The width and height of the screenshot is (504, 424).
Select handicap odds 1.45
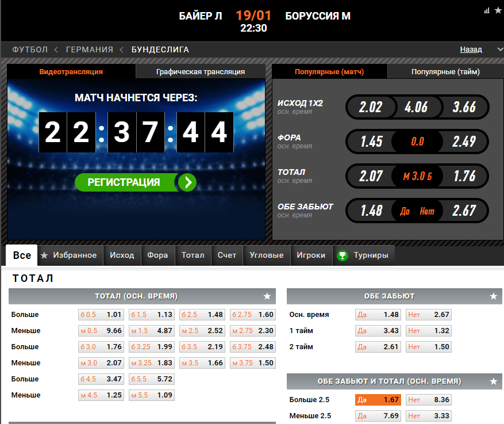tap(371, 142)
